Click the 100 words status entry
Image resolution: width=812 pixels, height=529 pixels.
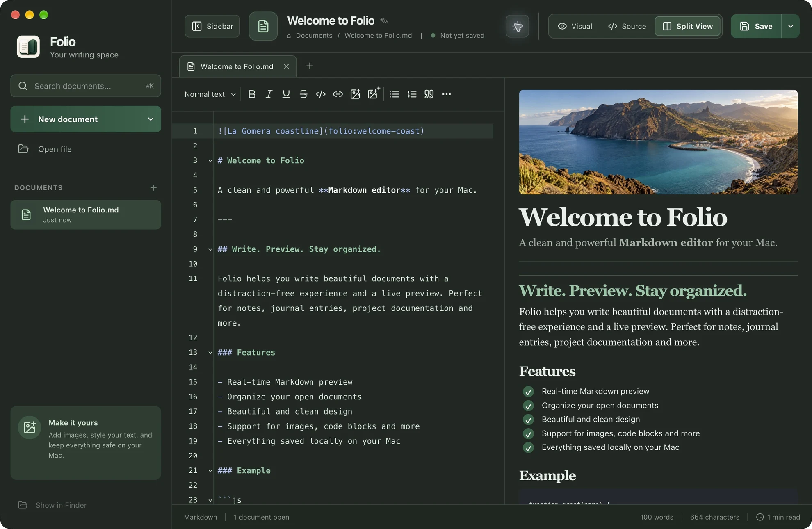click(x=657, y=517)
